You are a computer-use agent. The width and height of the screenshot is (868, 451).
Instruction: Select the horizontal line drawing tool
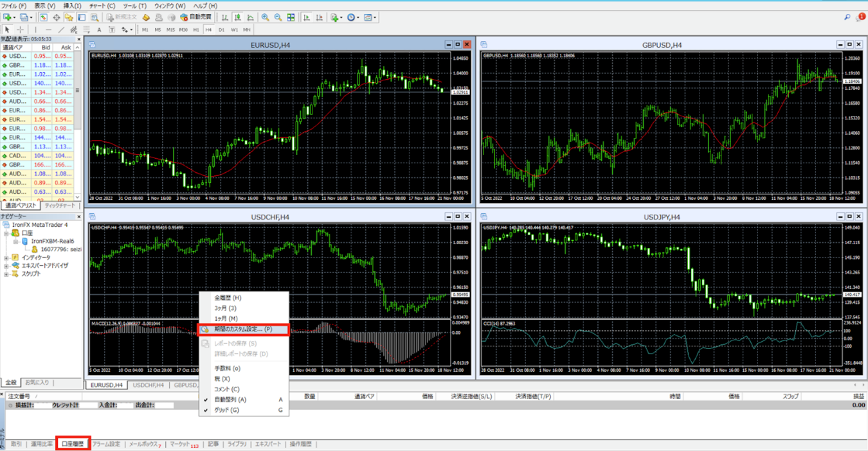click(48, 30)
